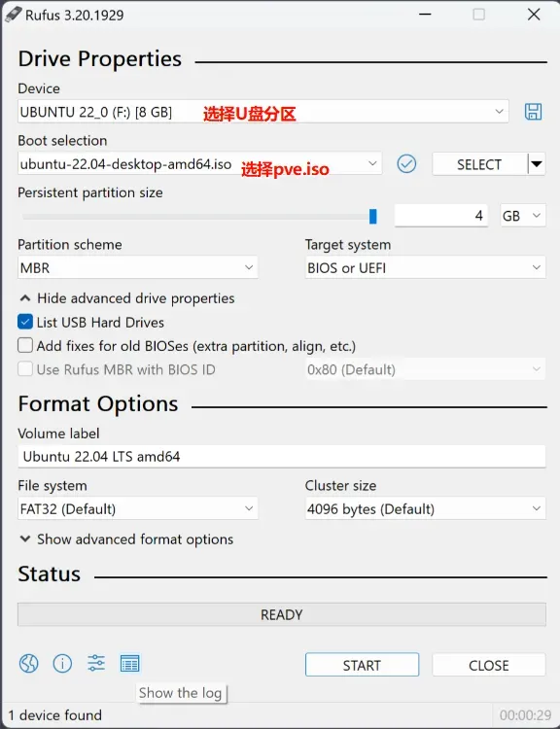Click the ISO checksum checkmark icon
560x729 pixels.
point(406,163)
